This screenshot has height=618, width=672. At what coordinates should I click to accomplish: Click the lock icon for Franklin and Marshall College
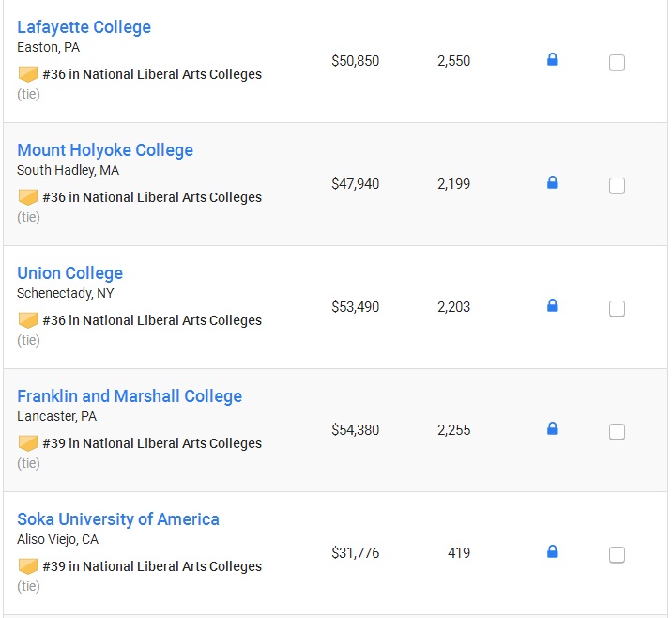553,428
